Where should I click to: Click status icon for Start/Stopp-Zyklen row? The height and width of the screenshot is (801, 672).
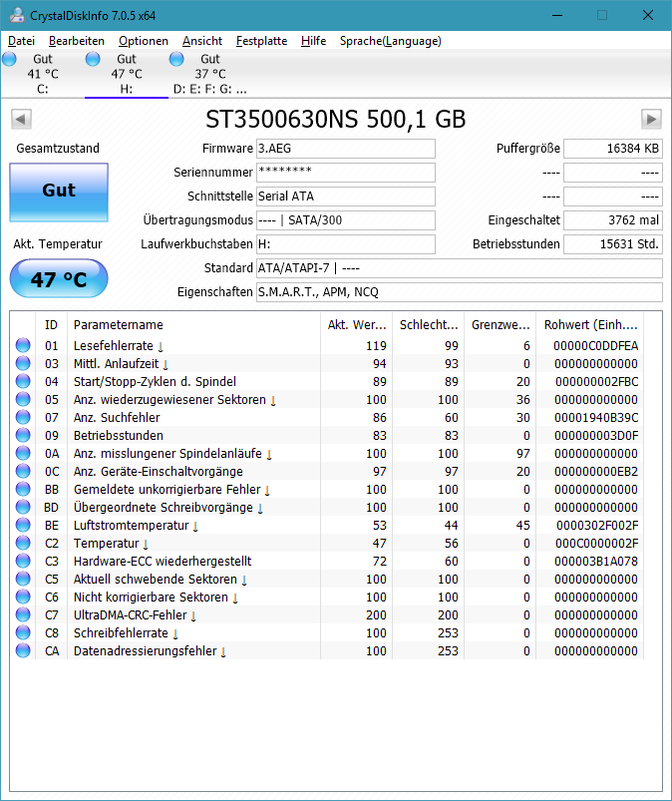pos(23,381)
